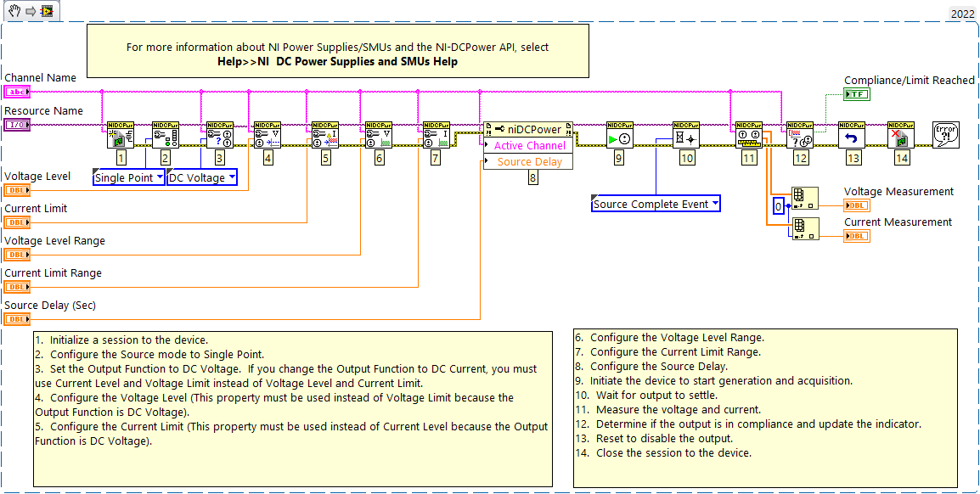
Task: Click the Voltage Level Range DBL terminal
Action: (17, 255)
